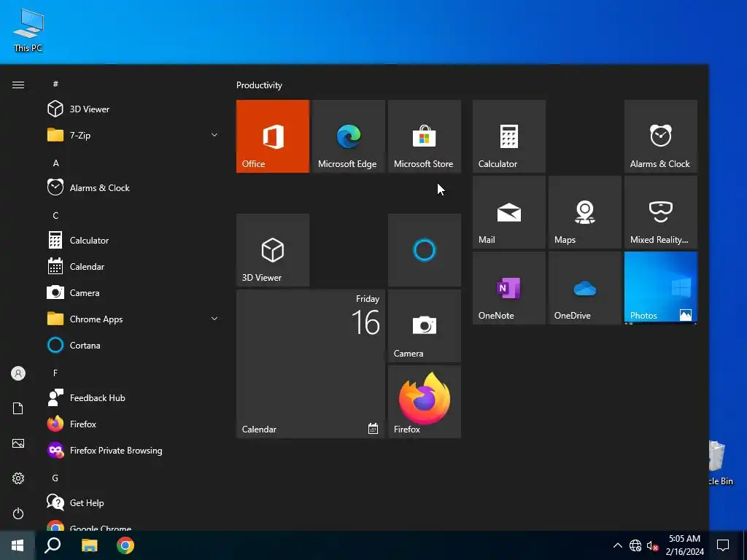This screenshot has height=560, width=747.
Task: Open the Office tile
Action: pos(273,136)
